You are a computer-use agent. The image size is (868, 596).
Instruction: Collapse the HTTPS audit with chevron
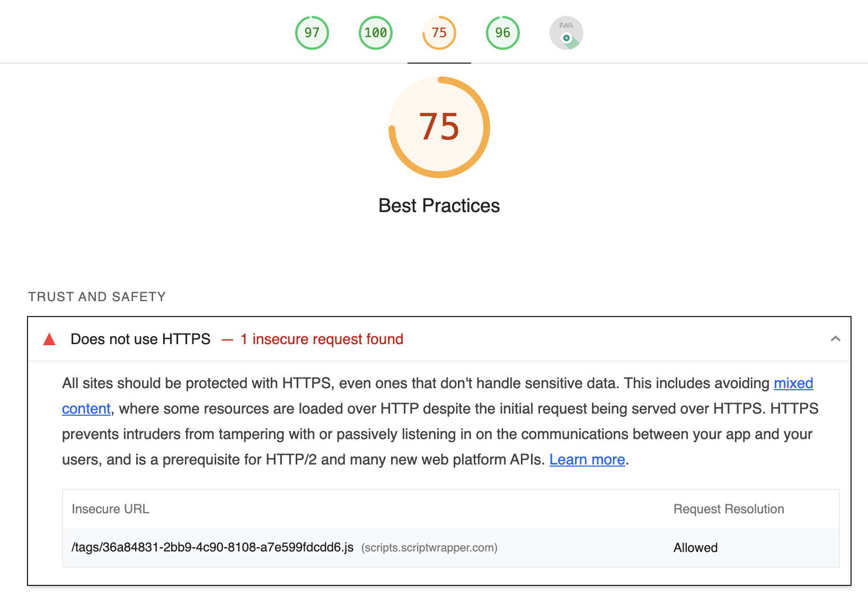835,339
